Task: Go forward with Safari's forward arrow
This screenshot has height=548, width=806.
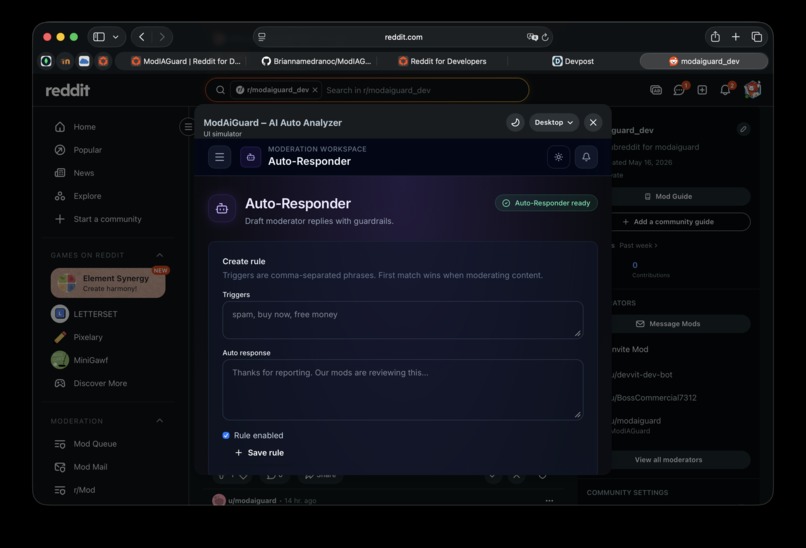Action: [162, 36]
